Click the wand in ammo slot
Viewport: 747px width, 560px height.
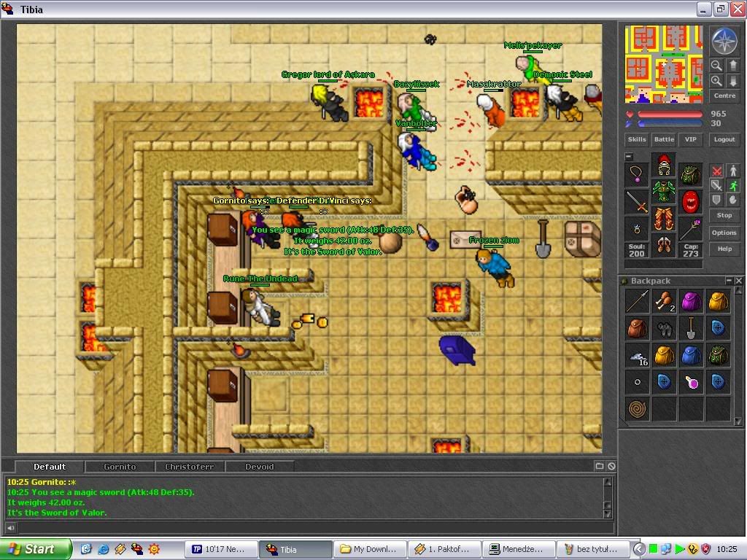pos(690,229)
